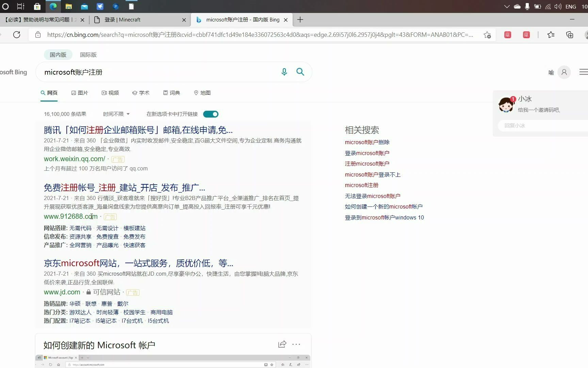Open Task View from taskbar
Image resolution: width=588 pixels, height=368 pixels.
21,6
